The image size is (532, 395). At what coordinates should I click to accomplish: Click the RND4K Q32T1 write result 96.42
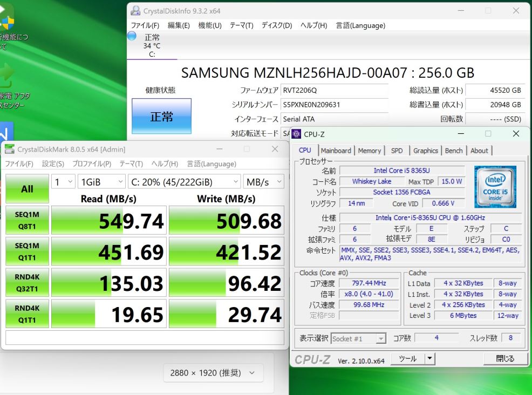(227, 283)
